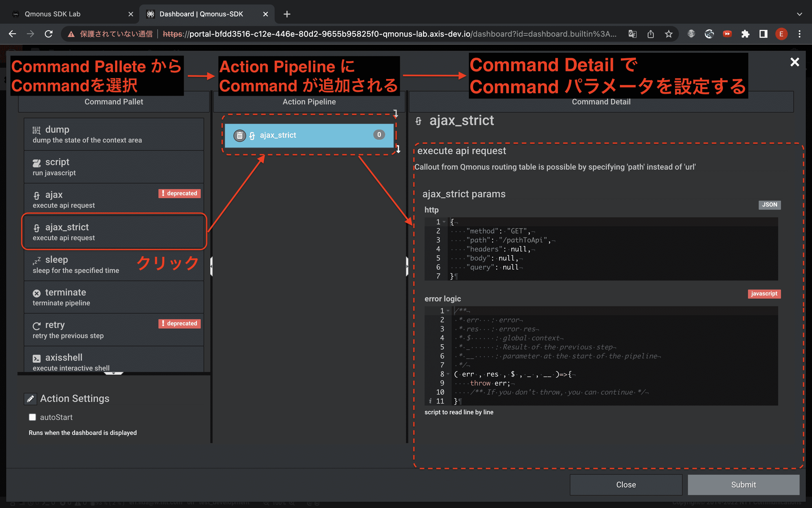Screen dimensions: 812x508
Task: Click the javascript badge on error logic
Action: pos(764,294)
